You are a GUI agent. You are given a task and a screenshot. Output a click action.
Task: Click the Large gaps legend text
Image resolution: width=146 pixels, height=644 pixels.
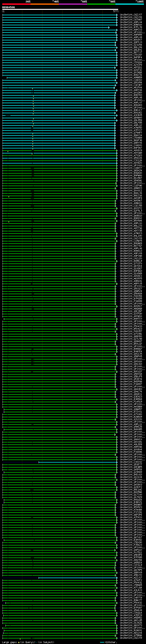[28, 642]
